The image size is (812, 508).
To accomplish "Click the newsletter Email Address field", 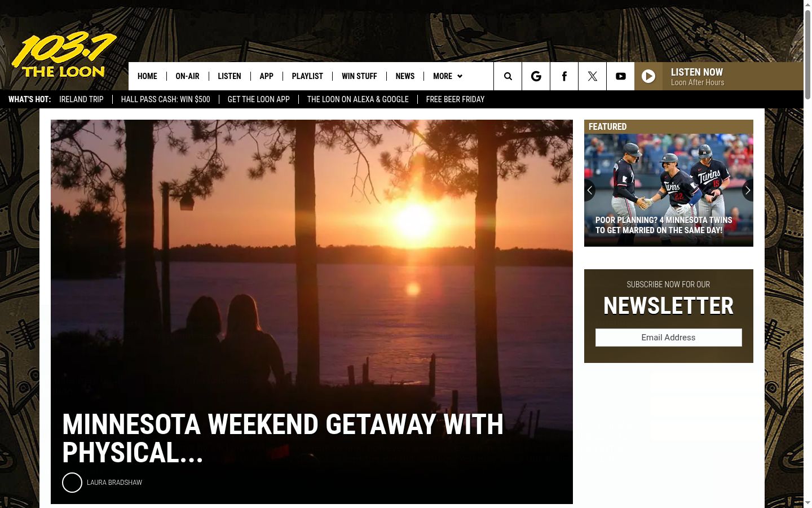I will tap(668, 338).
